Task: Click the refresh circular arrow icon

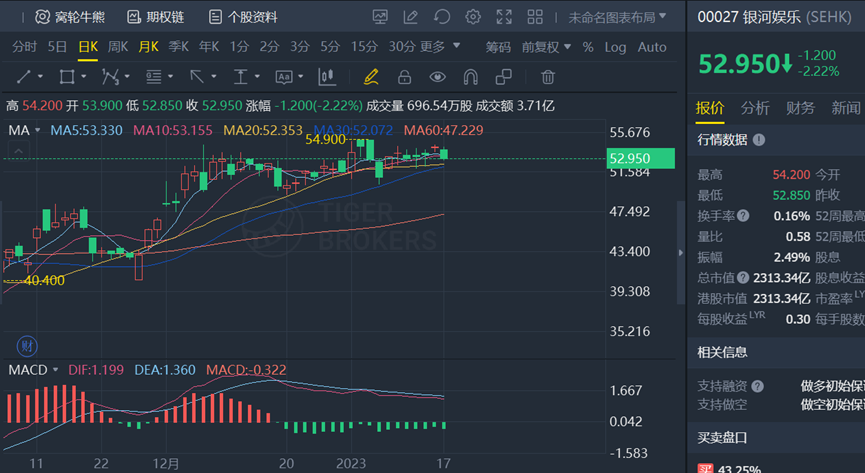Action: [x=442, y=17]
